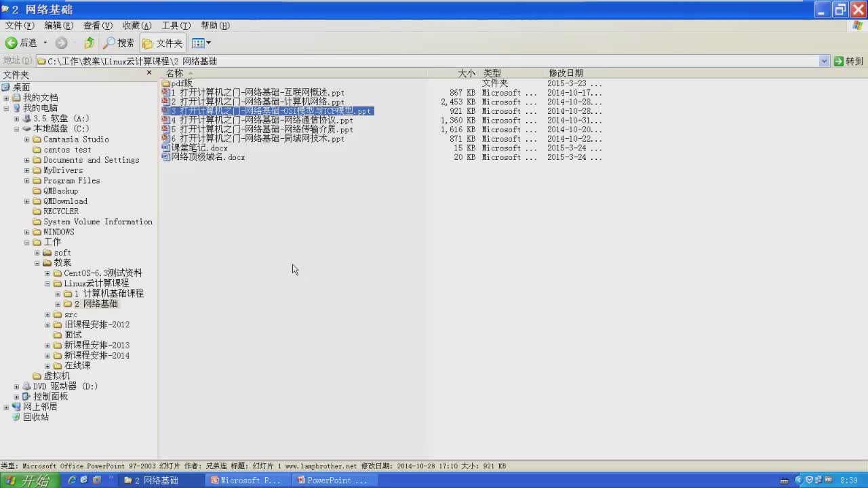The width and height of the screenshot is (868, 488).
Task: Select the RECYCLER folder in tree
Action: [61, 211]
